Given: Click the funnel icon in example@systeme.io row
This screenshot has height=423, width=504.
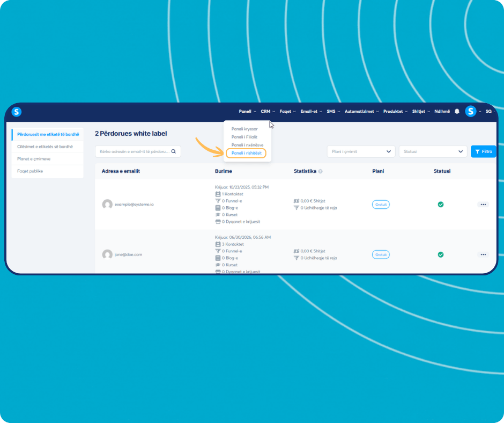Looking at the screenshot, I should point(218,201).
